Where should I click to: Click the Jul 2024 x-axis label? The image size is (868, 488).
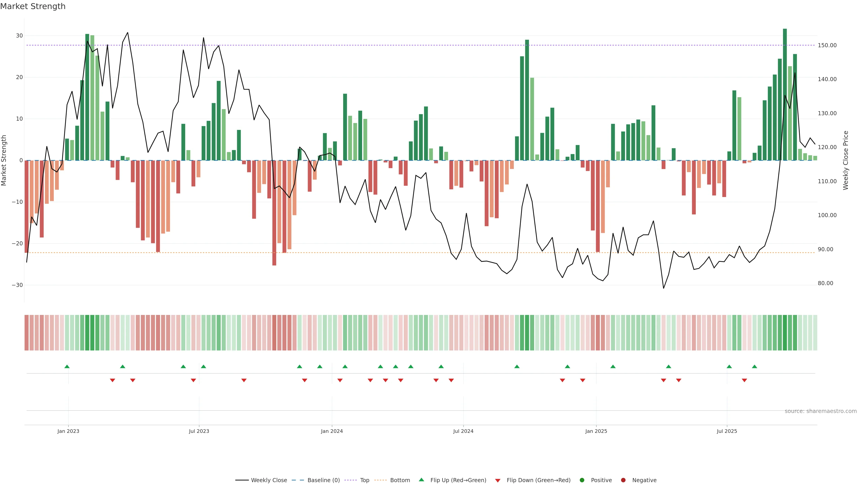463,431
